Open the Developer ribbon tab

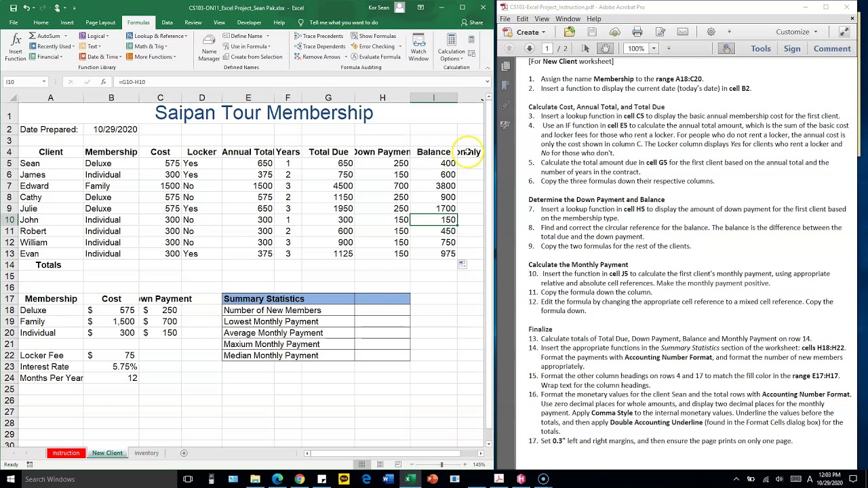tap(249, 22)
